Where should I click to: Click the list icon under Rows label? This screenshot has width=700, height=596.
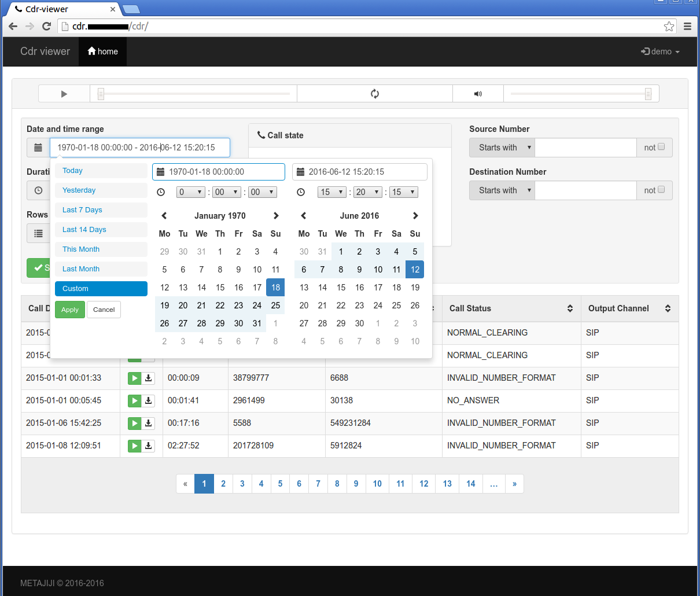[x=38, y=233]
